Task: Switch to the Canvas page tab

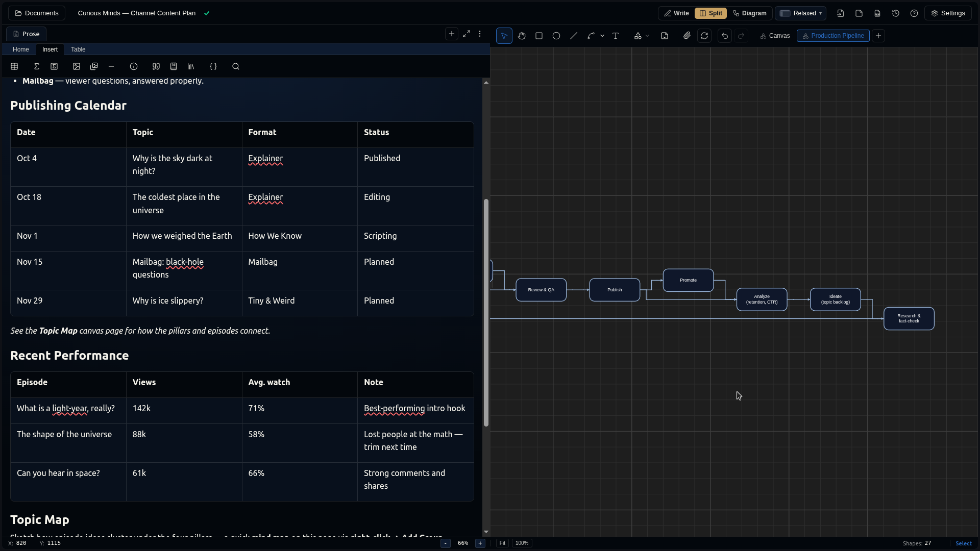Action: tap(775, 36)
